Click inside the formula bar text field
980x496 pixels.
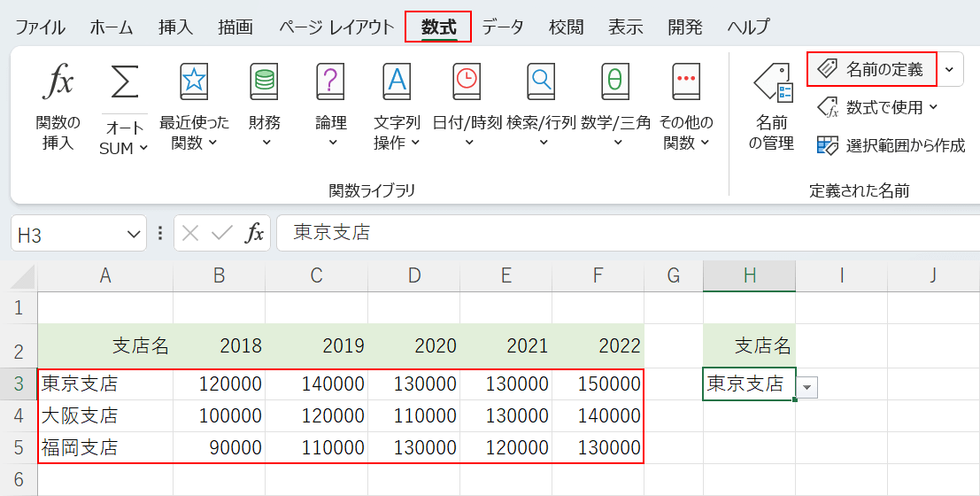(620, 233)
